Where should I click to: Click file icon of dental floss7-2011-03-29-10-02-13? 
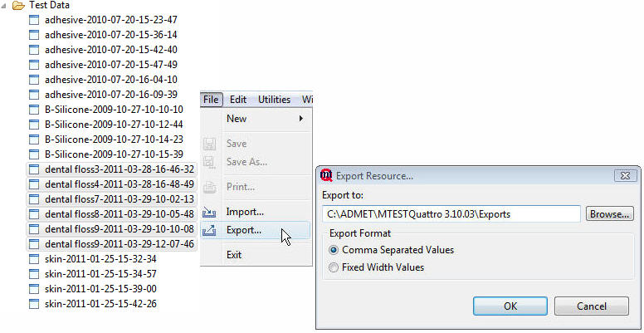[34, 199]
